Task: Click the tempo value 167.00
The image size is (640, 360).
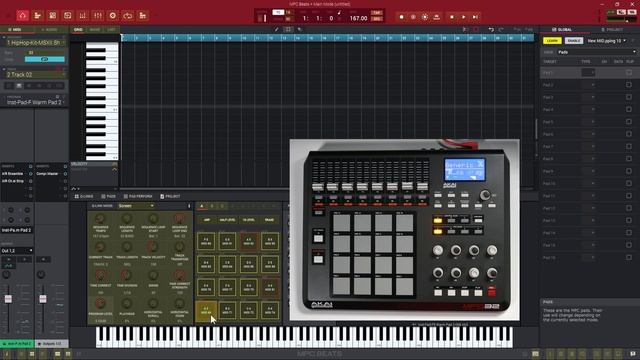Action: (x=359, y=18)
